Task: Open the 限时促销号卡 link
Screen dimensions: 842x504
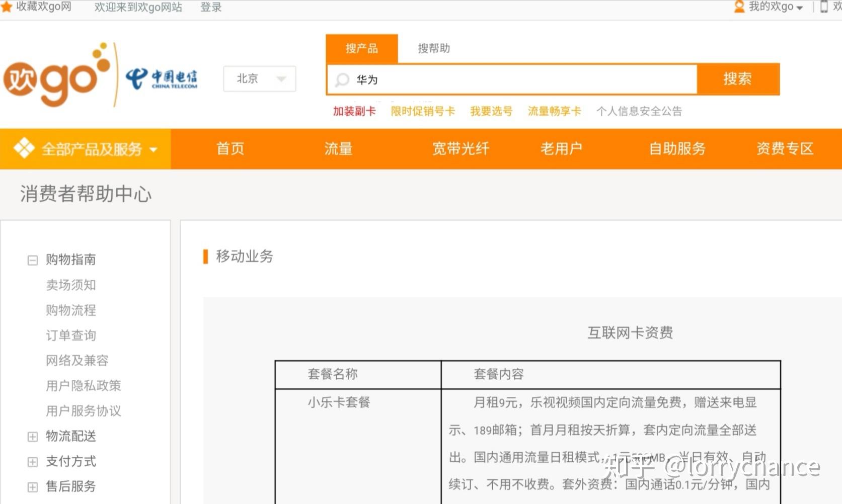Action: tap(423, 111)
